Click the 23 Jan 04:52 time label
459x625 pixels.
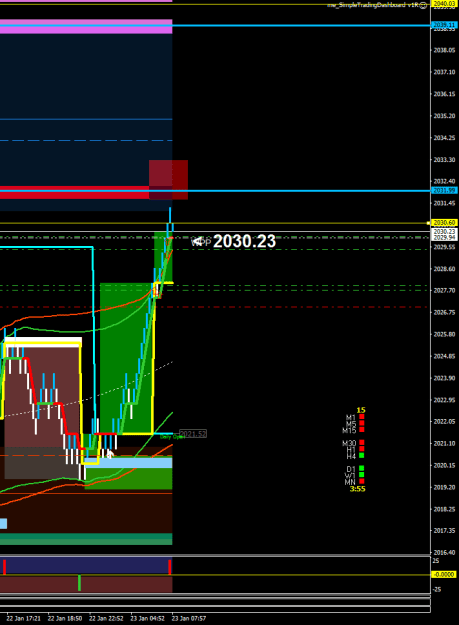coord(147,619)
